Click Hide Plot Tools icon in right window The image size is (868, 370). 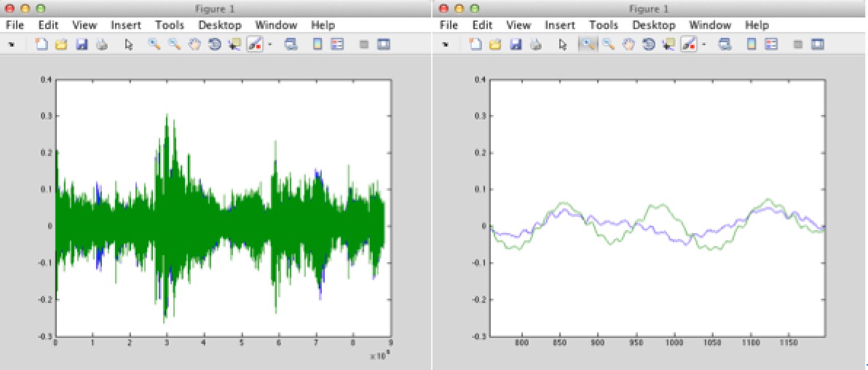797,45
